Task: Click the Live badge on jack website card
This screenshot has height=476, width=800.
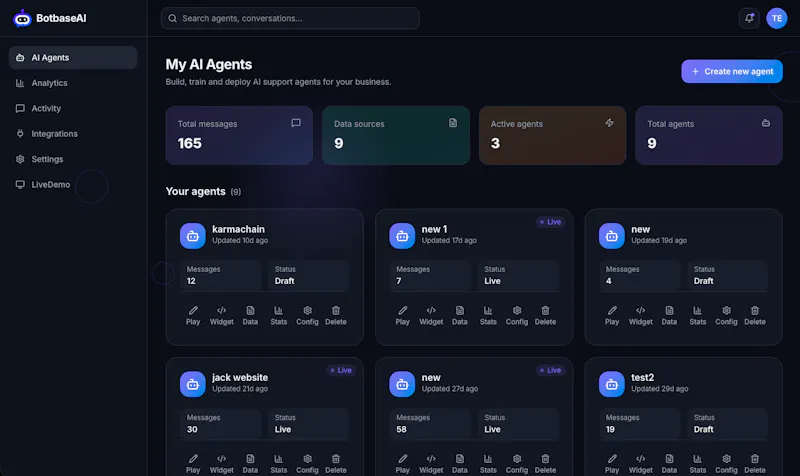Action: pyautogui.click(x=341, y=370)
